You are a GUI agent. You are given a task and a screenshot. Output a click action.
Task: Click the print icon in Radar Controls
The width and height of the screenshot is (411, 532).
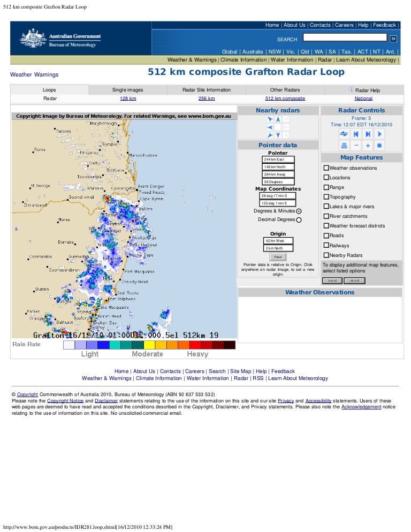pyautogui.click(x=344, y=146)
